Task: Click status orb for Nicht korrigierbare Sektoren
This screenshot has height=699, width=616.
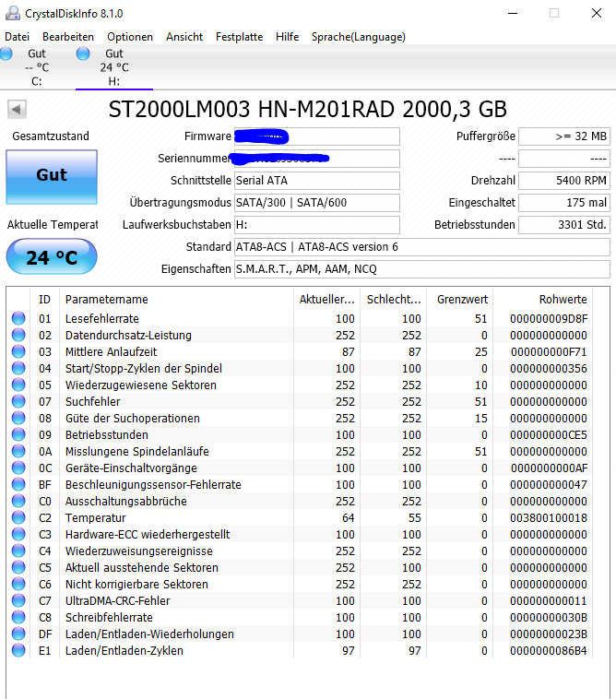Action: point(18,584)
